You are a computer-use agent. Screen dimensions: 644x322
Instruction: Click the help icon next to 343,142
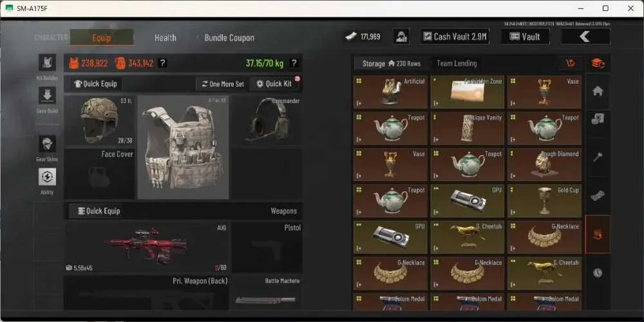click(x=163, y=63)
